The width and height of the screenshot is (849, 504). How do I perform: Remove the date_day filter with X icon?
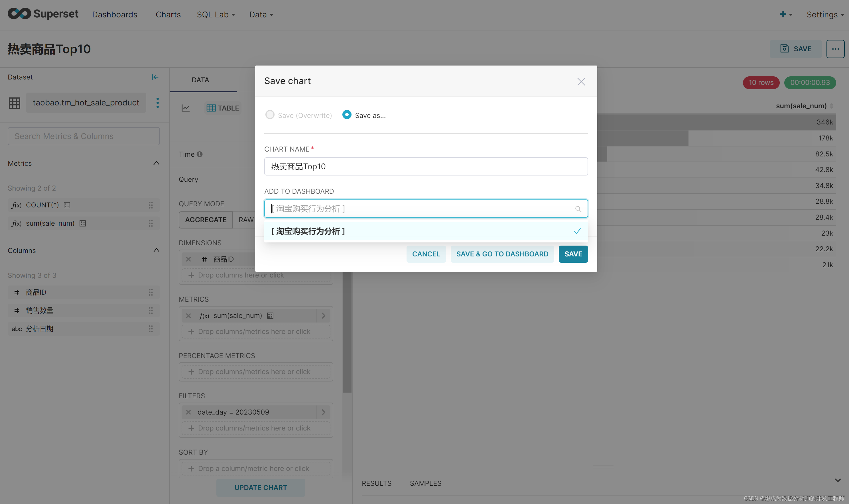188,412
